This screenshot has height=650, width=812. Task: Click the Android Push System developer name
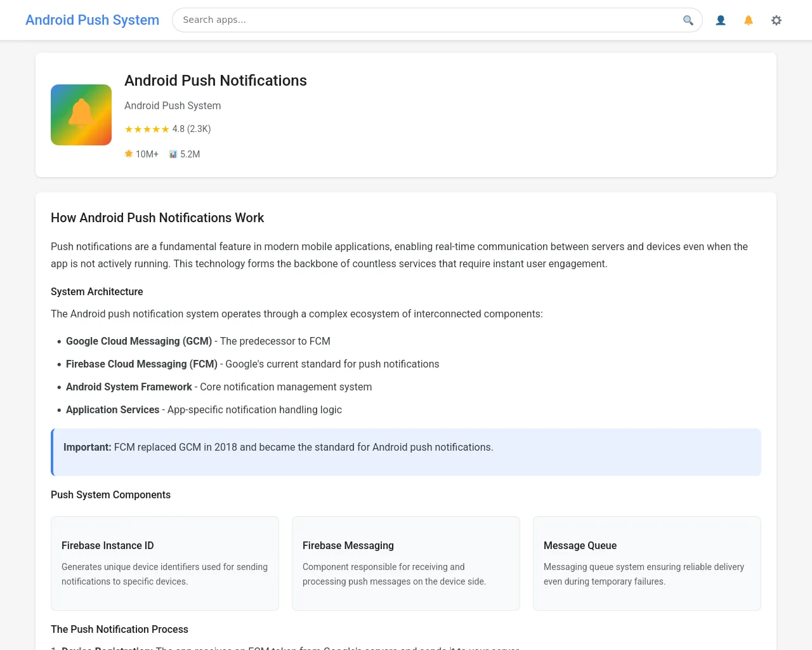173,105
